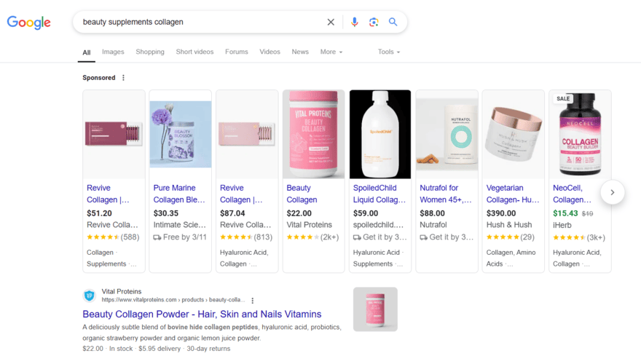Open Google Lens image search icon
This screenshot has width=641, height=364.
tap(374, 22)
